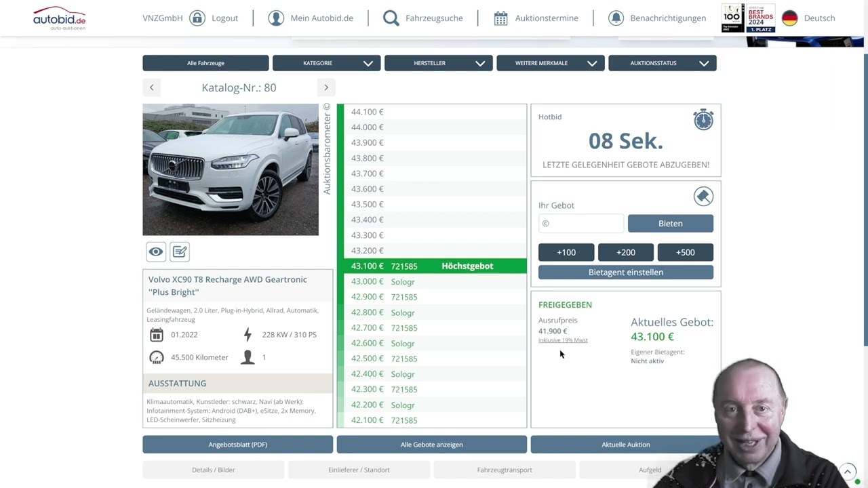Open Auktionstermine menu item

[x=547, y=18]
